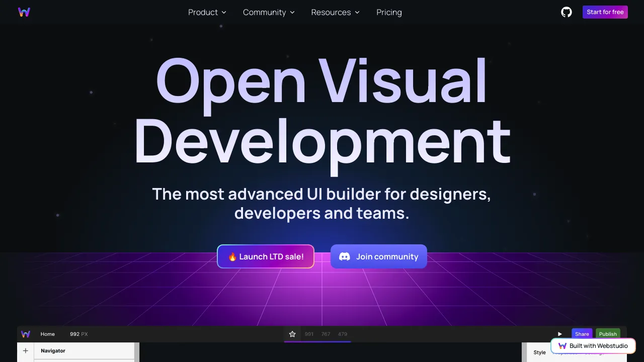
Task: Click the Webstudio logo in the top navigation
Action: [x=24, y=12]
